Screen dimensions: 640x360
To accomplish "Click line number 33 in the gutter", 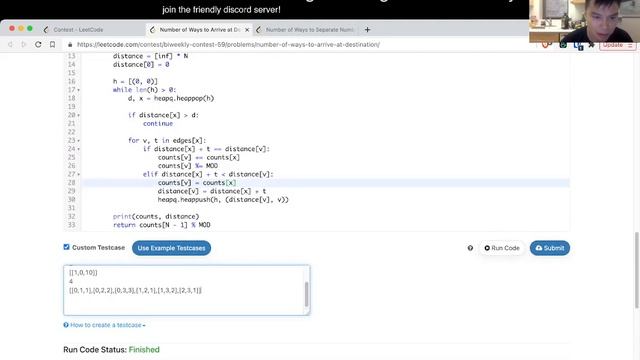I will pyautogui.click(x=71, y=225).
